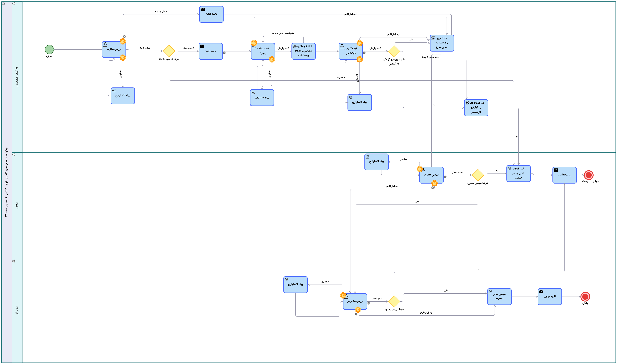Select the كد: تغيير وضعيت به صدور مجوز script task
Image resolution: width=617 pixels, height=364 pixels.
tap(442, 43)
